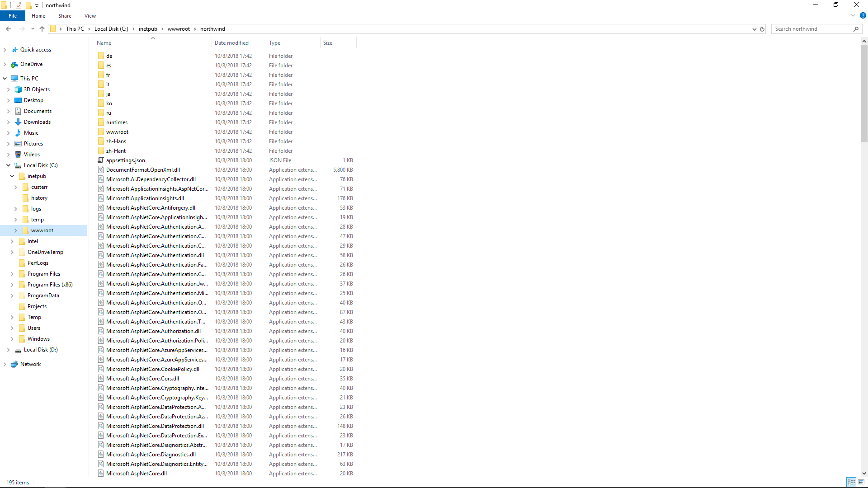The image size is (868, 488).
Task: Click the vertical scrollbar thumb
Action: [864, 93]
